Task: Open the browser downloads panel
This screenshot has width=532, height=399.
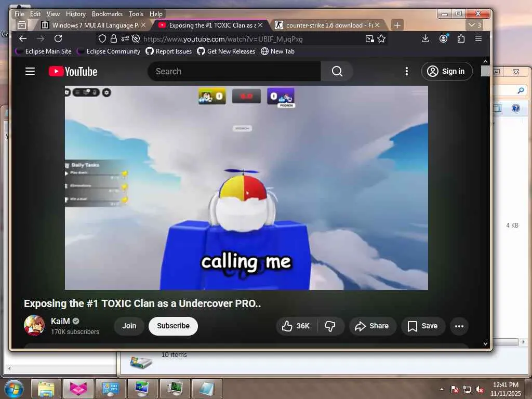Action: 425,38
